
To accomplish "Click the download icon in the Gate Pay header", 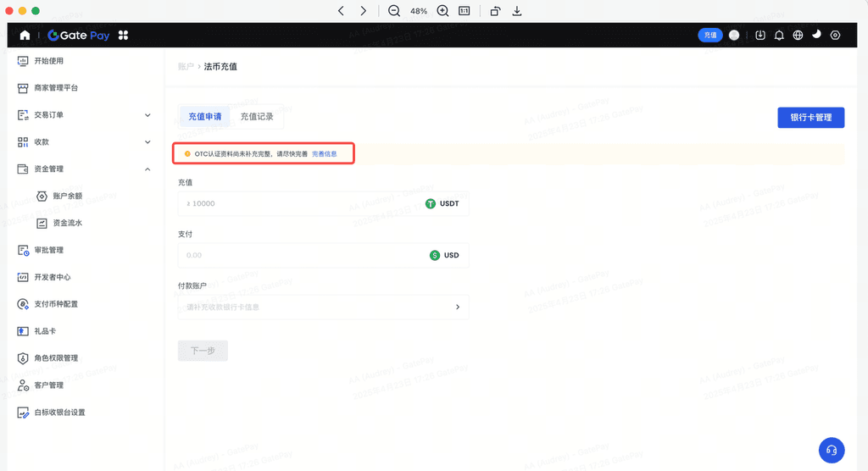I will tap(760, 36).
